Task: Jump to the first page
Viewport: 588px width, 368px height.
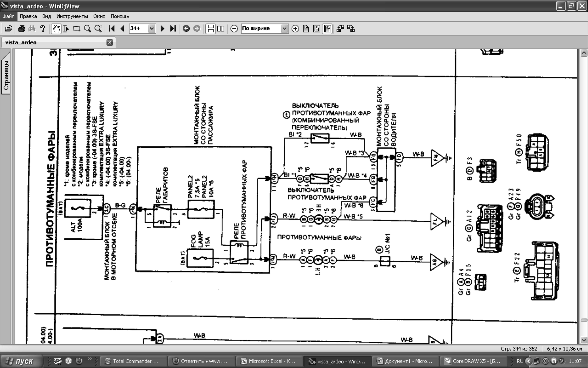Action: click(112, 29)
